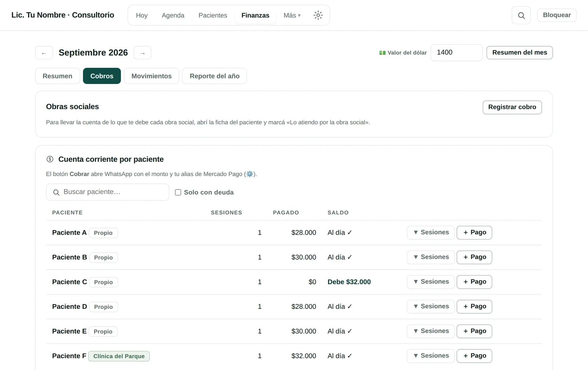Focus the Valor del dólar input field
Image resolution: width=588 pixels, height=370 pixels.
click(x=456, y=53)
